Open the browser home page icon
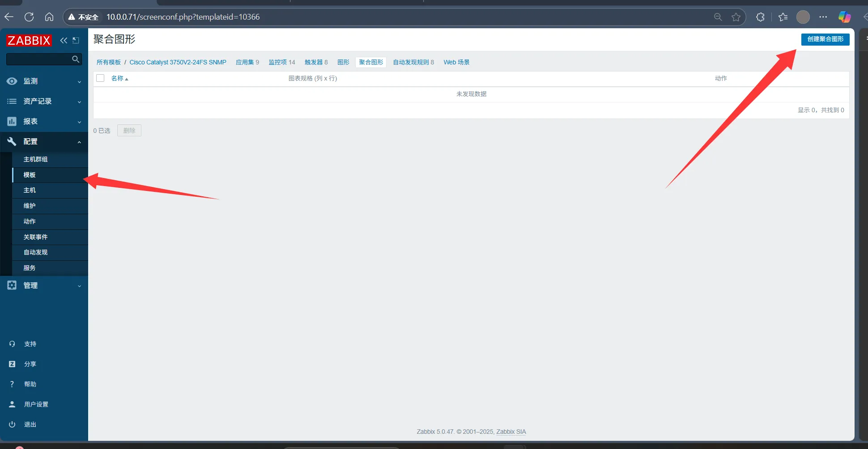Screen dimensions: 868x449 pyautogui.click(x=49, y=17)
